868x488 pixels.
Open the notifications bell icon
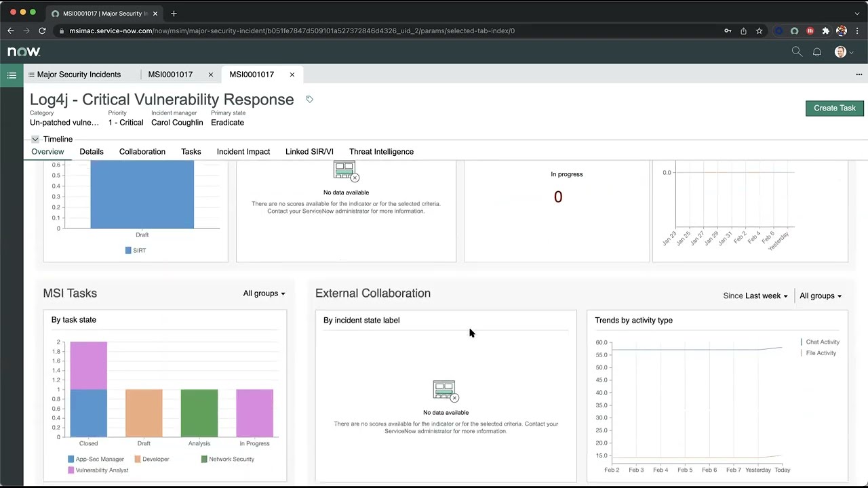coord(817,52)
